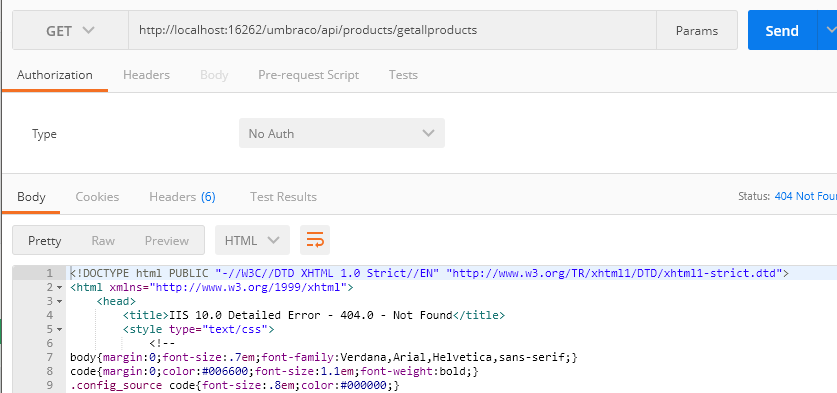Collapse the head tag on line 3
The height and width of the screenshot is (393, 837).
59,302
